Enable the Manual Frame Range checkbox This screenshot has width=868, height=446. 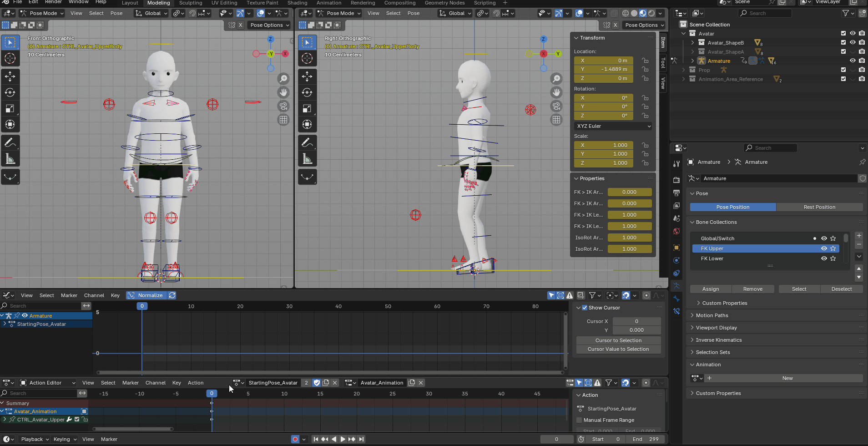[x=579, y=420]
